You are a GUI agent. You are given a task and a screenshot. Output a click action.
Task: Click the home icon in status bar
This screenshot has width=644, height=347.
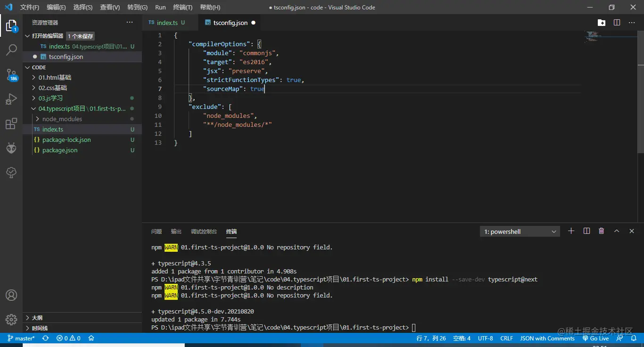click(x=91, y=338)
